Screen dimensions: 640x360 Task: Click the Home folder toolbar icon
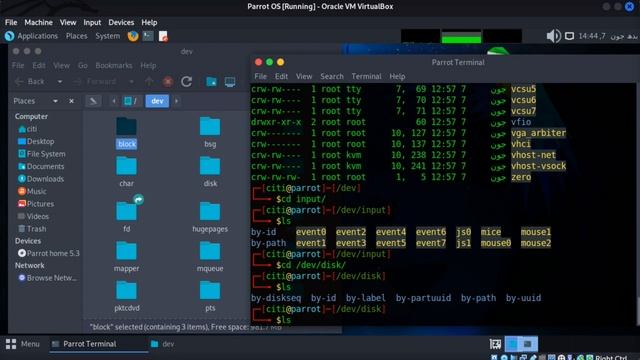[211, 82]
